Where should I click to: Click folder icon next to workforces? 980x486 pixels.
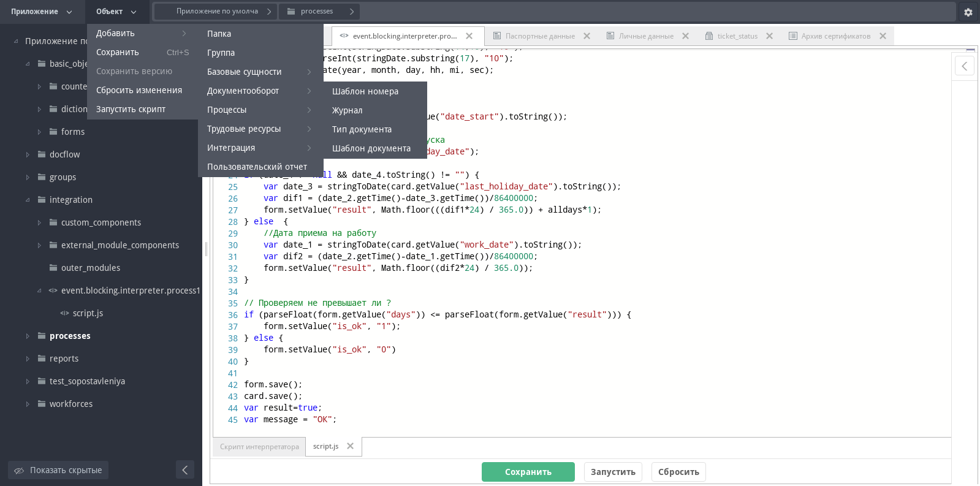(x=42, y=404)
